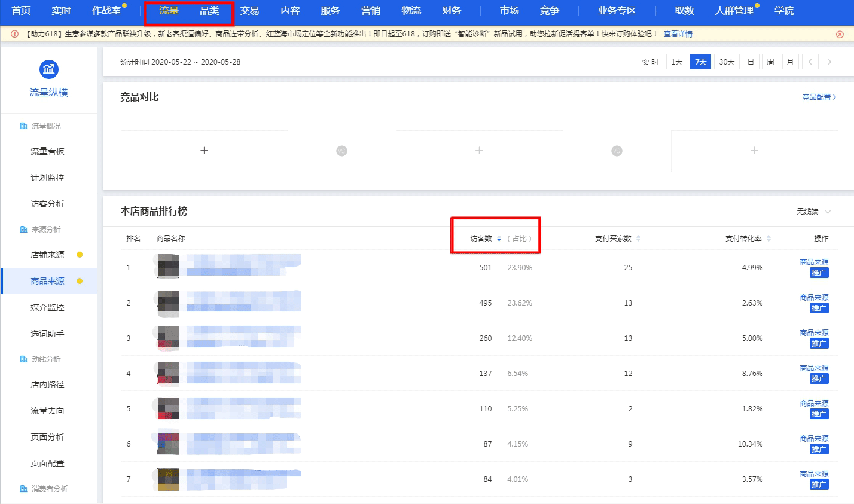Collapse the 来源分析 sidebar section
Image resolution: width=854 pixels, height=504 pixels.
pos(46,230)
